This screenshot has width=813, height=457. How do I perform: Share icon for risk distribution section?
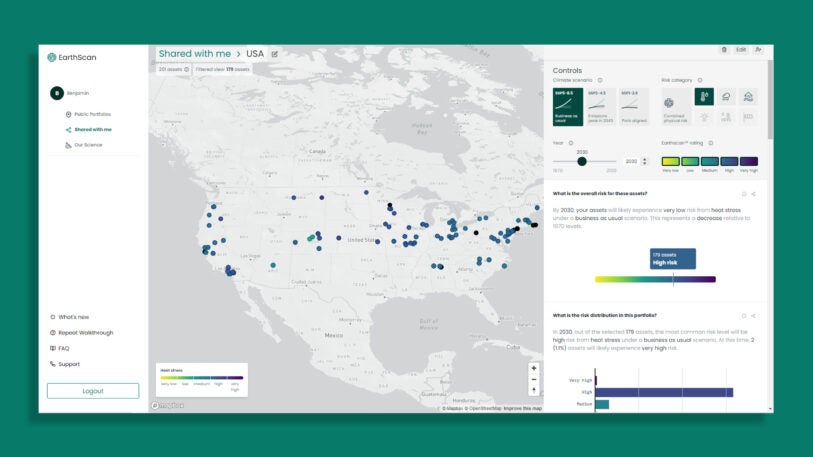coord(753,316)
